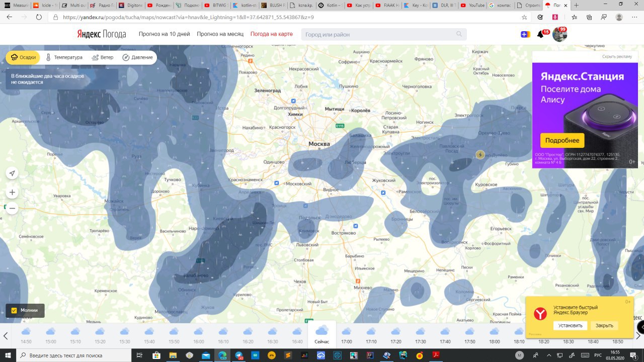644x362 pixels.
Task: Switch map to Температура layer
Action: click(x=64, y=57)
